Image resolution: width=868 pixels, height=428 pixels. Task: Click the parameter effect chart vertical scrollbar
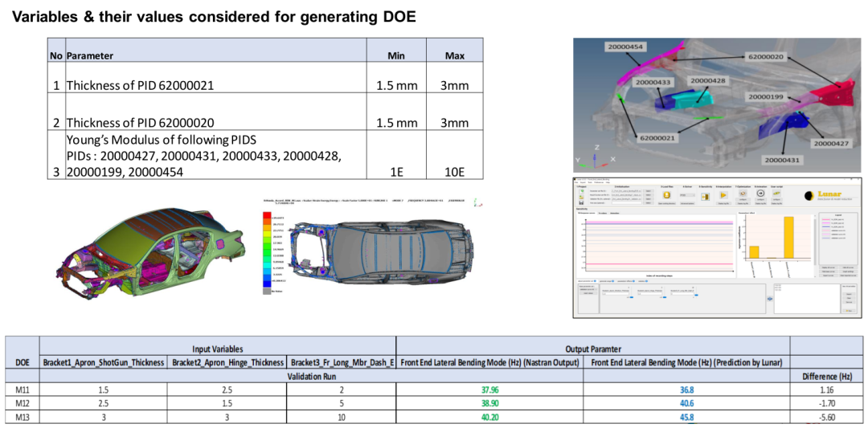pyautogui.click(x=815, y=241)
